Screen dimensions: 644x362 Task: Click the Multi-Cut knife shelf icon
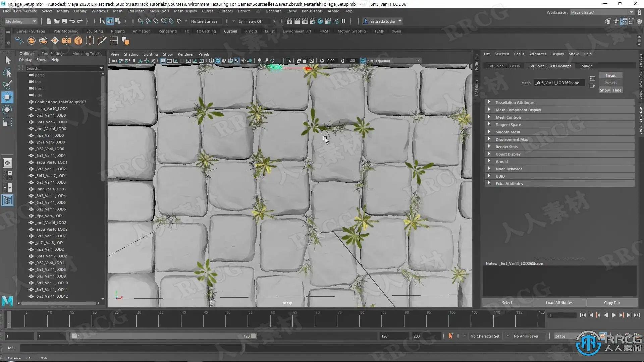(102, 41)
